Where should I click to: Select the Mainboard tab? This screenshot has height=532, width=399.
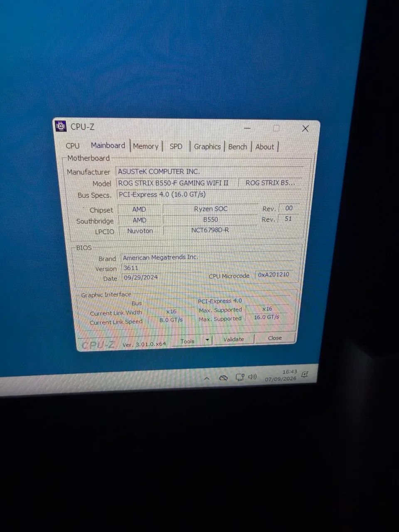(x=108, y=145)
